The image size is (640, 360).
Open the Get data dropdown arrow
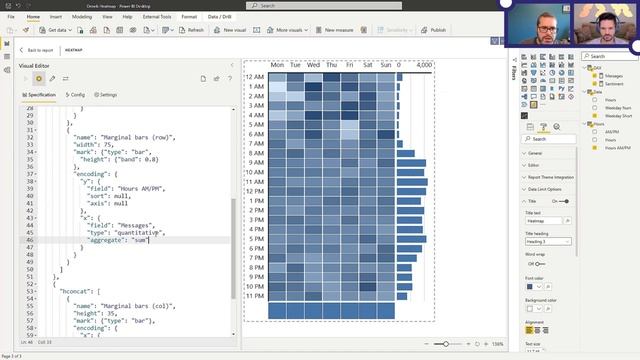[x=70, y=30]
